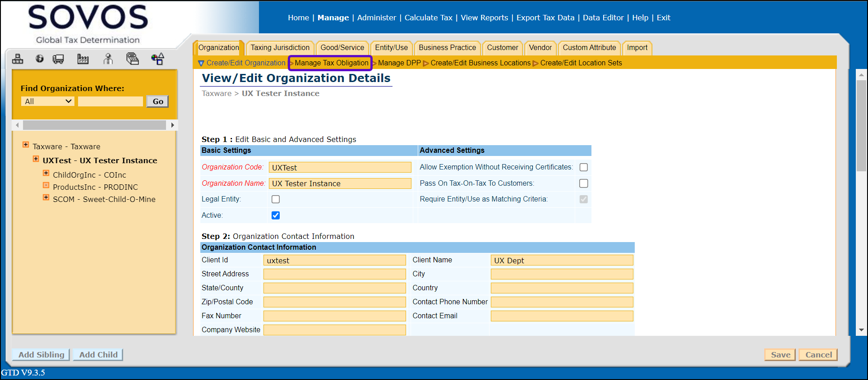Check the Legal Entity checkbox
868x380 pixels.
point(276,199)
